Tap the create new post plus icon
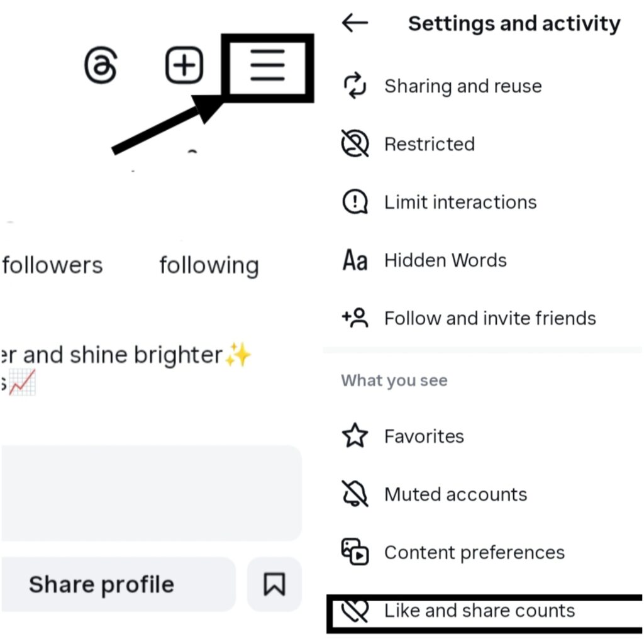This screenshot has width=644, height=644. click(x=184, y=65)
